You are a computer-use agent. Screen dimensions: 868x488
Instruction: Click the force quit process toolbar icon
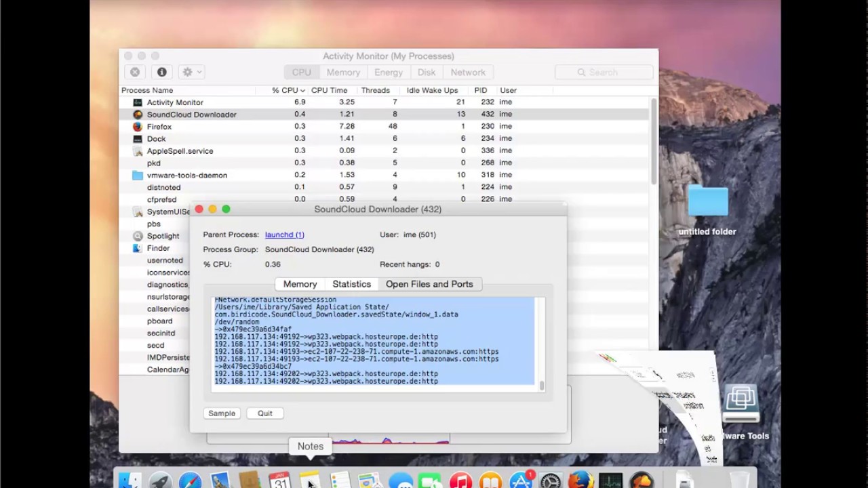click(135, 72)
